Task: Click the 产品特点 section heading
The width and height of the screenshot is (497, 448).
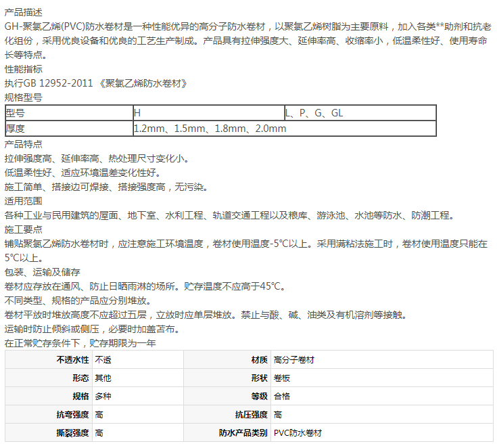Action: pyautogui.click(x=23, y=144)
